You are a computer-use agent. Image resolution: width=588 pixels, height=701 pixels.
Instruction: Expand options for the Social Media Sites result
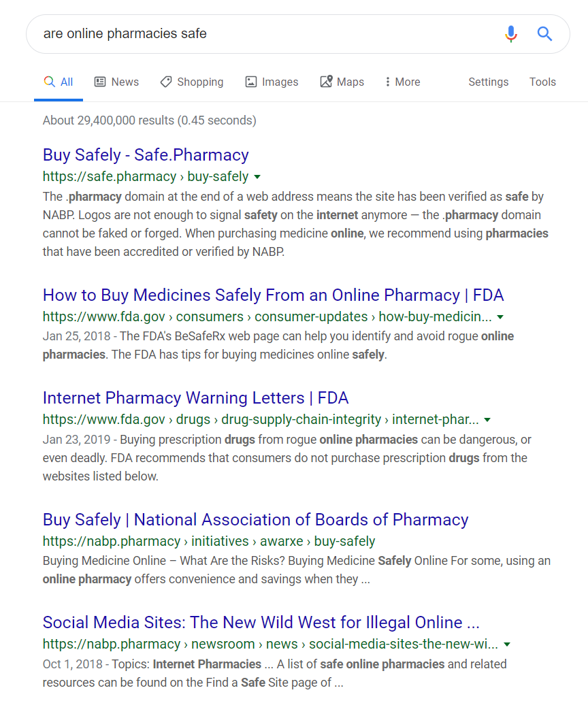point(507,644)
